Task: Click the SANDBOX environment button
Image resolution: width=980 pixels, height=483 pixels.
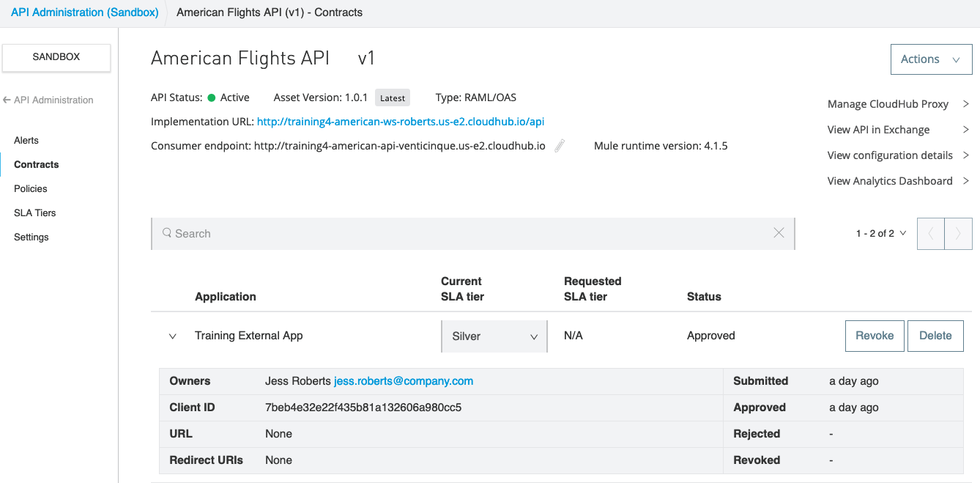Action: 56,57
